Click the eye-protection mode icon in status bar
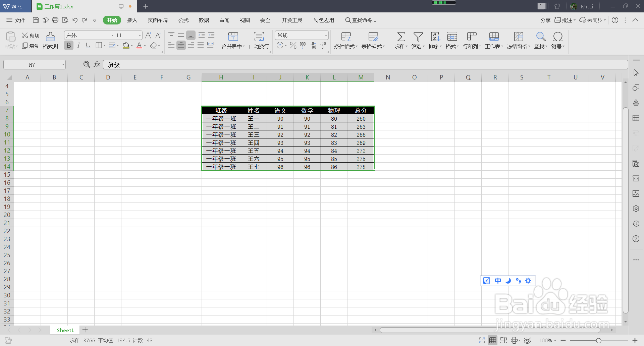This screenshot has height=346, width=644. [x=527, y=340]
